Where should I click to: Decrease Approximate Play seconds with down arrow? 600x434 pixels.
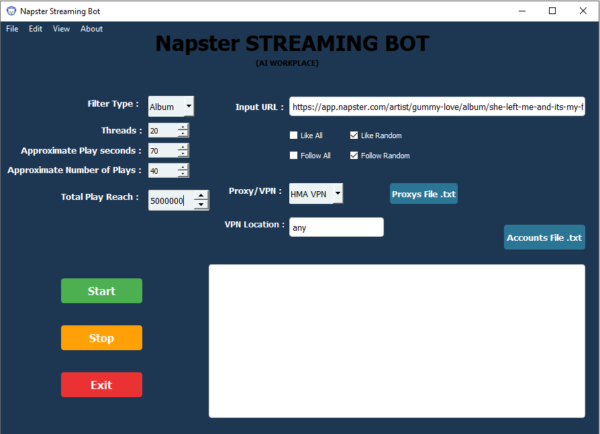point(183,153)
